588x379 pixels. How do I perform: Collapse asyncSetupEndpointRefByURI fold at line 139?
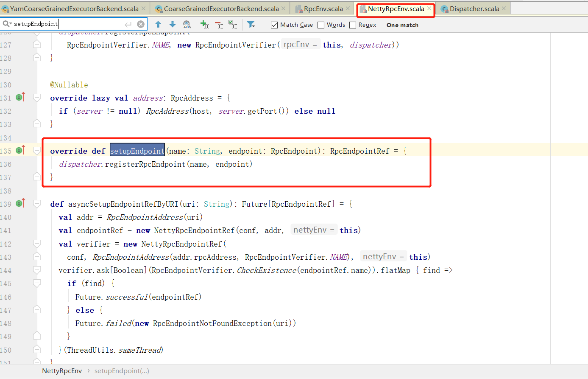37,204
